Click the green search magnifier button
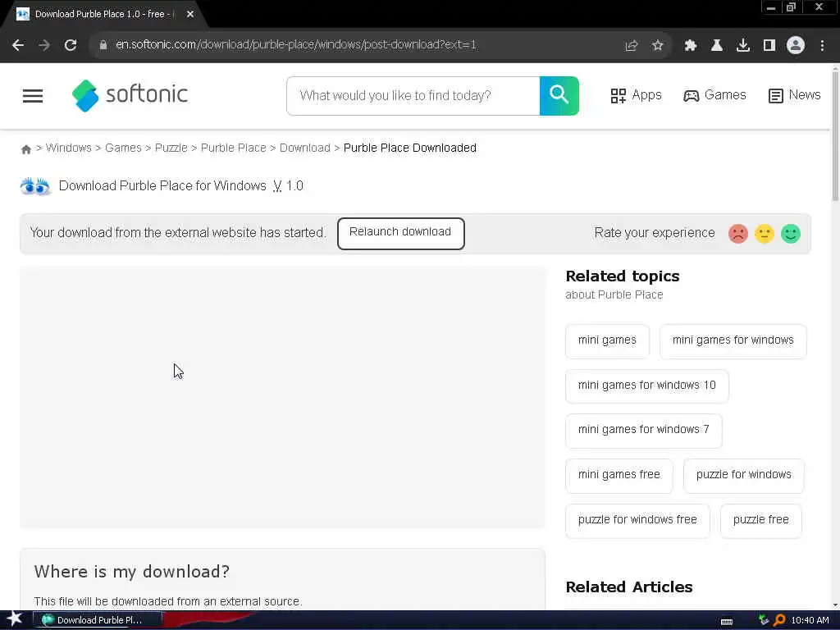 [559, 96]
